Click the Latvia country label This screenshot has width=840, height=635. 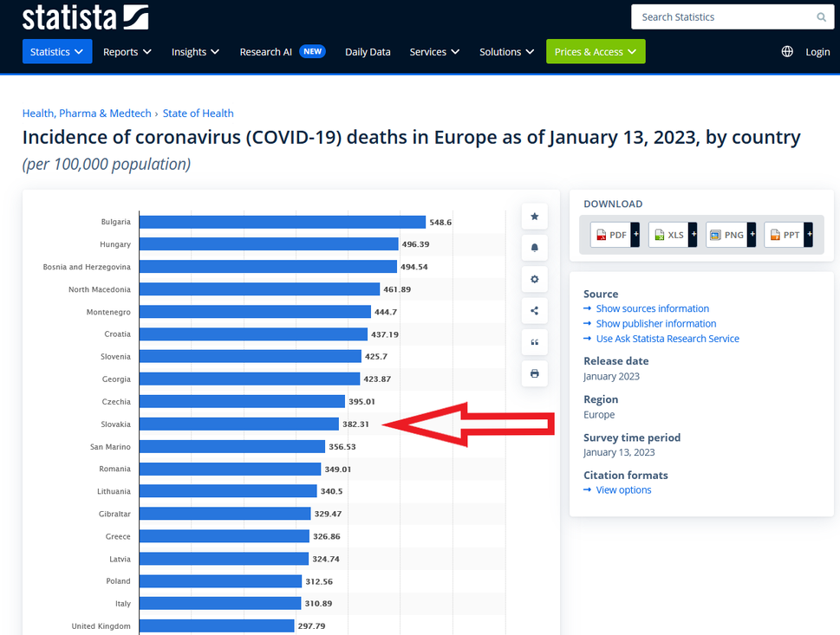point(120,559)
